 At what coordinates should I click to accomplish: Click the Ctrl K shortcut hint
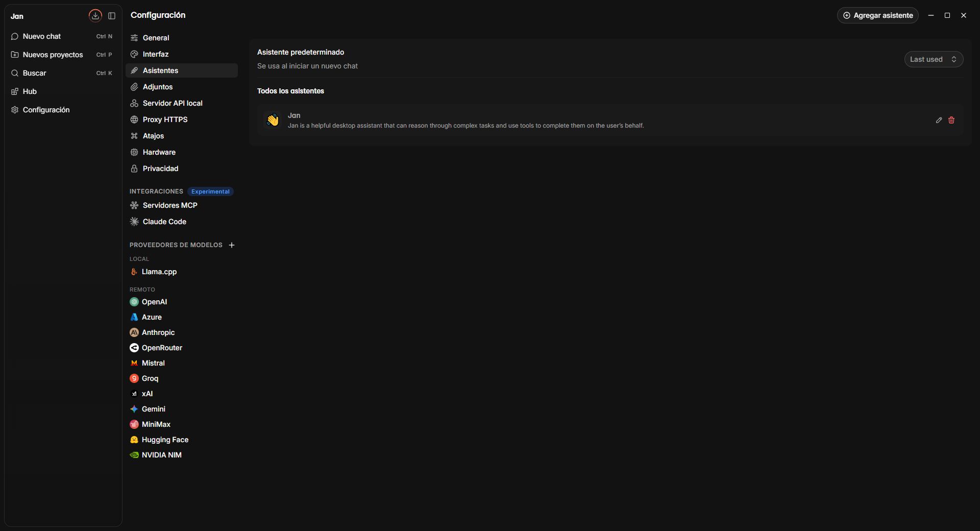click(x=104, y=73)
